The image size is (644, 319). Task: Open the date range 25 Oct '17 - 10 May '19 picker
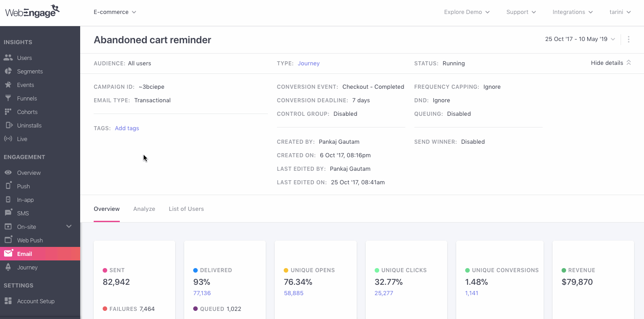coord(580,39)
